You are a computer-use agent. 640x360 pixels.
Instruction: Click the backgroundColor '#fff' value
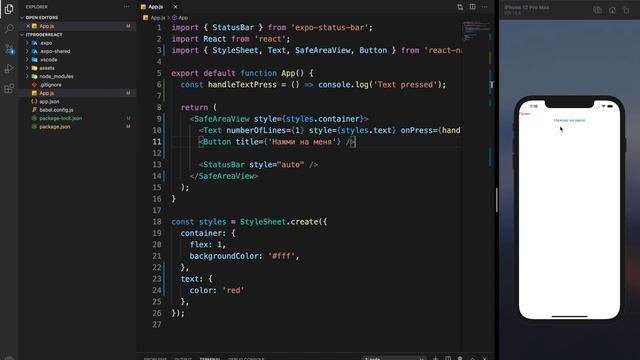281,256
